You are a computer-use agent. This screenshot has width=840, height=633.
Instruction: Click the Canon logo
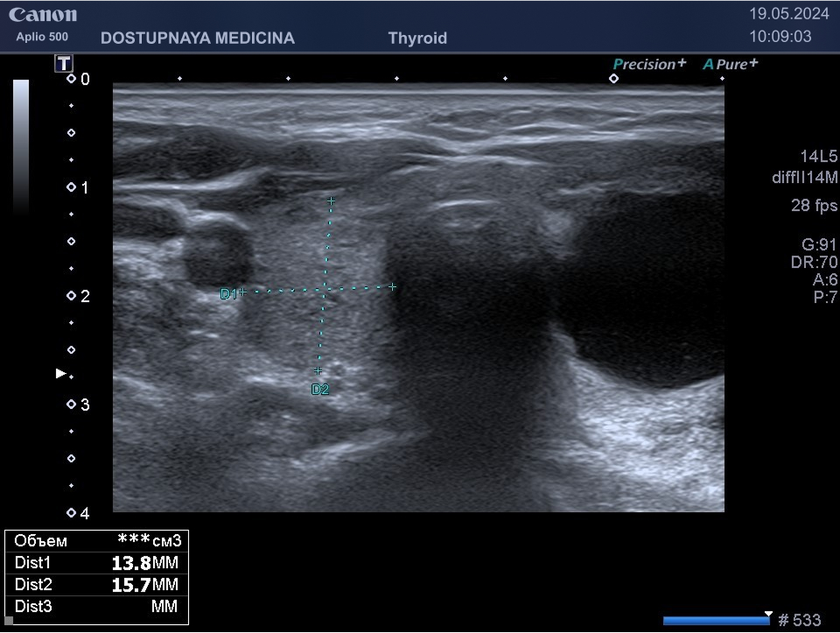[43, 15]
